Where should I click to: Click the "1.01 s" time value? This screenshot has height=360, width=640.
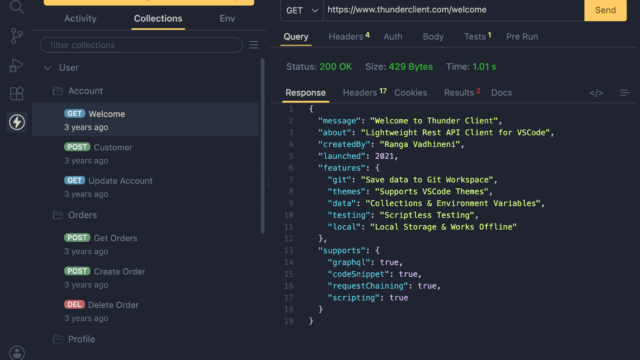(x=484, y=67)
